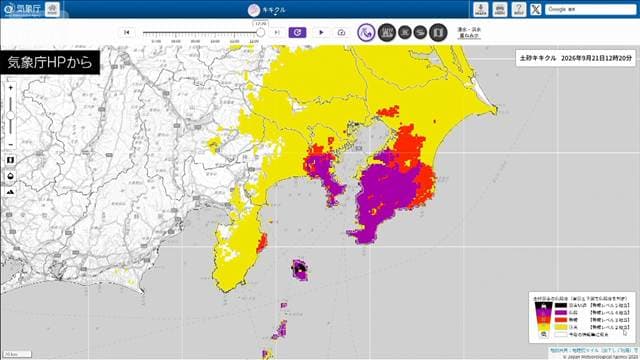Click the black 災害切迫 legend swatch
640x360 pixels.
click(561, 305)
